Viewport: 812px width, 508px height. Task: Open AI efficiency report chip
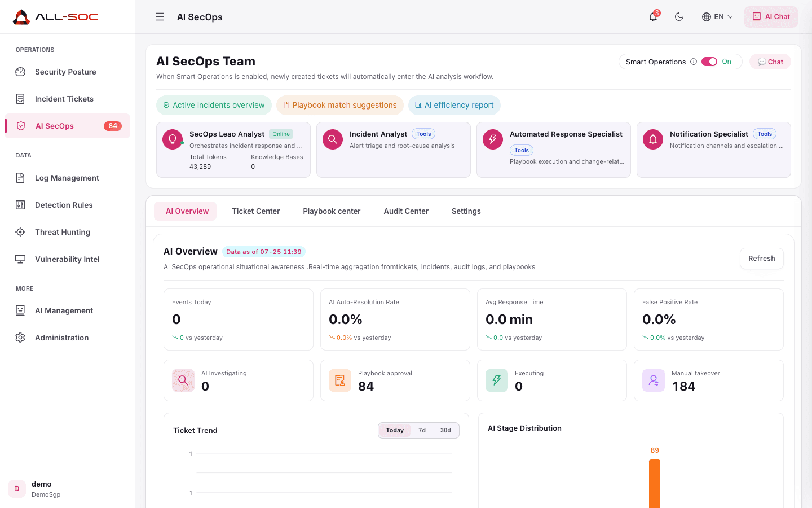pos(454,105)
